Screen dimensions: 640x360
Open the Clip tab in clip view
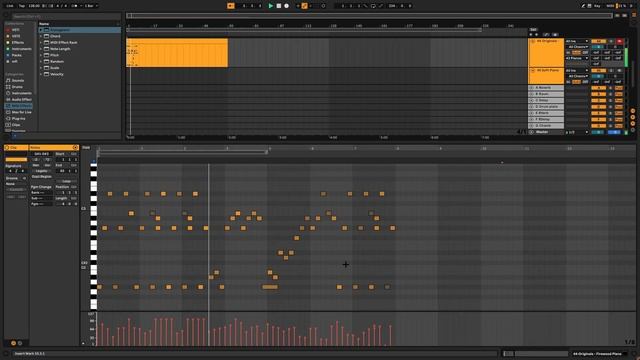point(16,147)
